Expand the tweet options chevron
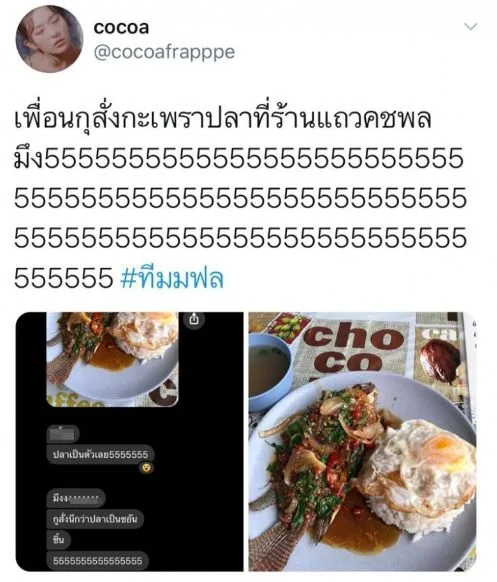 pos(471,27)
